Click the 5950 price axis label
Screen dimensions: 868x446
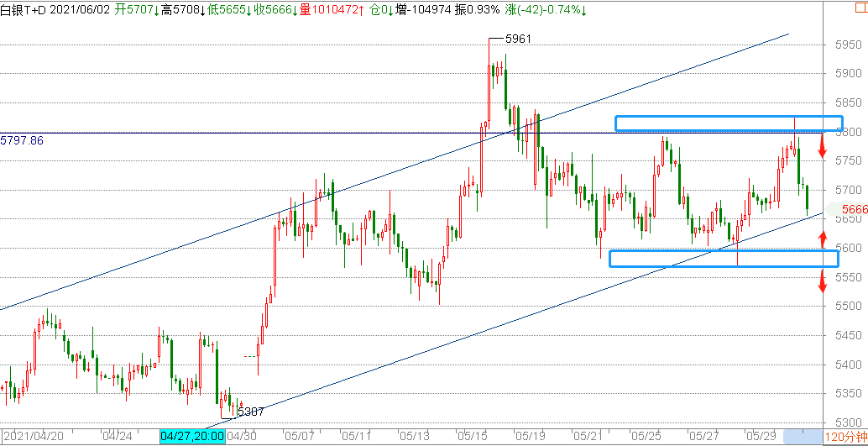(848, 45)
